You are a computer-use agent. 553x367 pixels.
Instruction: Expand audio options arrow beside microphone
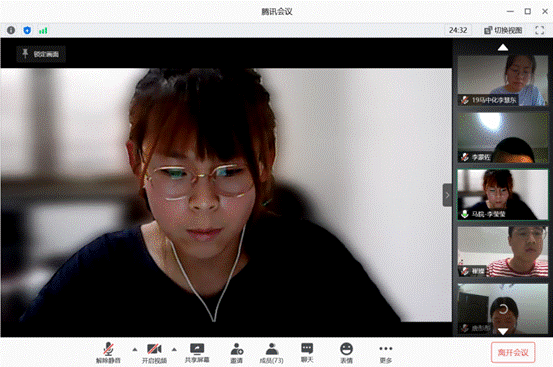tap(135, 350)
